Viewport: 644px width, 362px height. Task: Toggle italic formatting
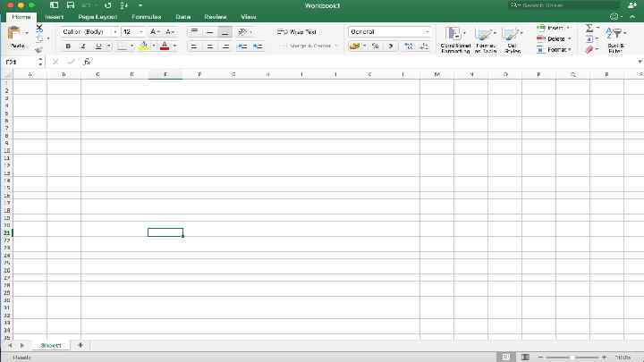tap(83, 46)
